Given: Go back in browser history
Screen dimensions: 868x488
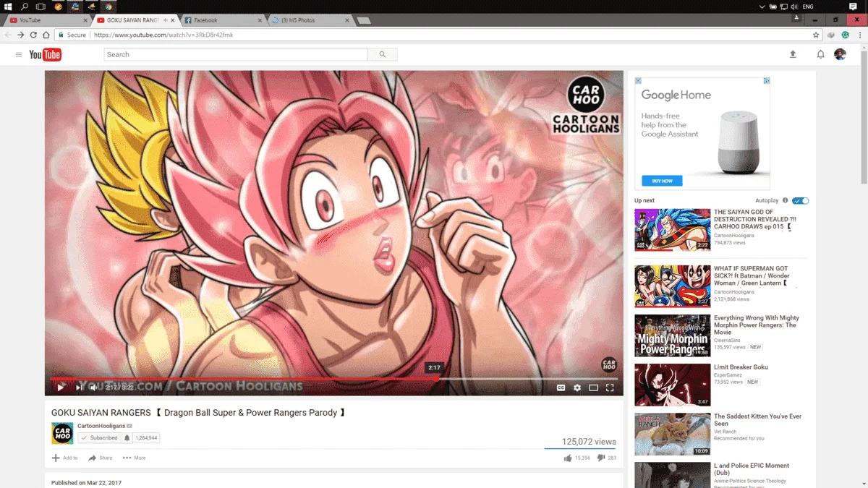Looking at the screenshot, I should point(8,35).
